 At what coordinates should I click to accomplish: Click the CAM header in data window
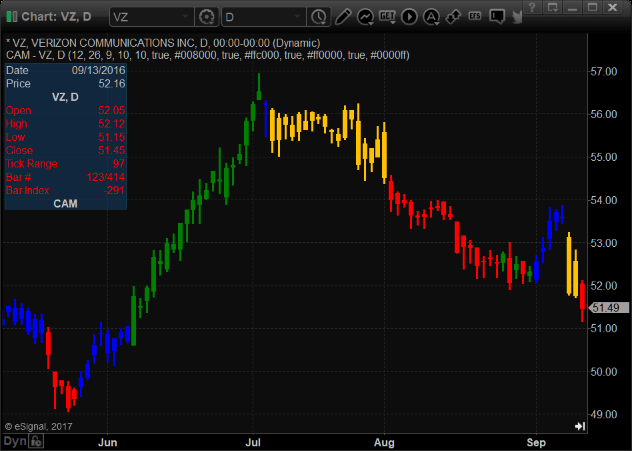click(x=65, y=204)
